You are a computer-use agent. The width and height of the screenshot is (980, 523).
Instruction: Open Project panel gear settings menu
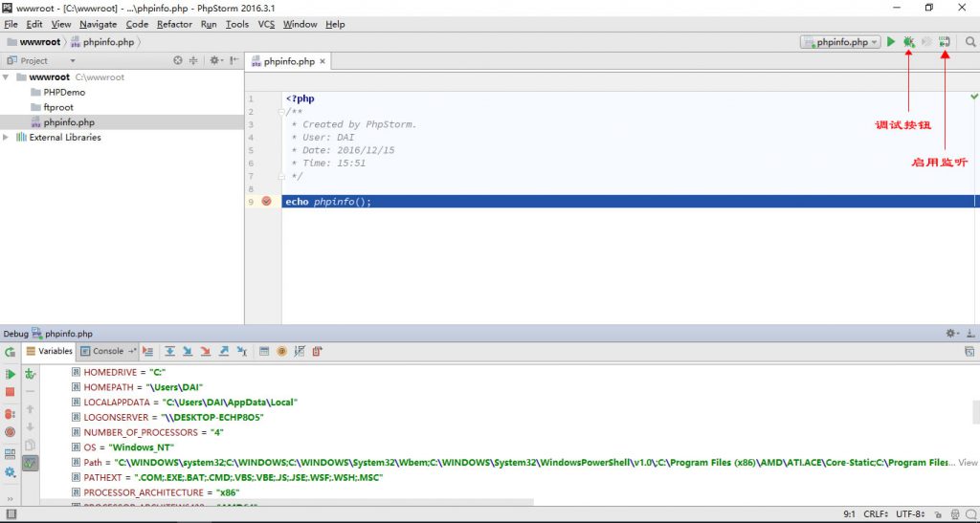[214, 60]
